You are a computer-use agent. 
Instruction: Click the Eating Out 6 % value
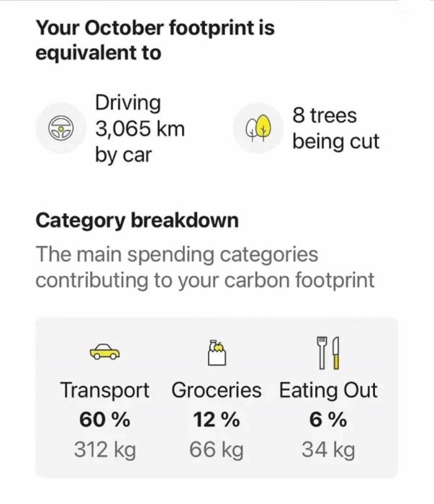[x=328, y=419]
